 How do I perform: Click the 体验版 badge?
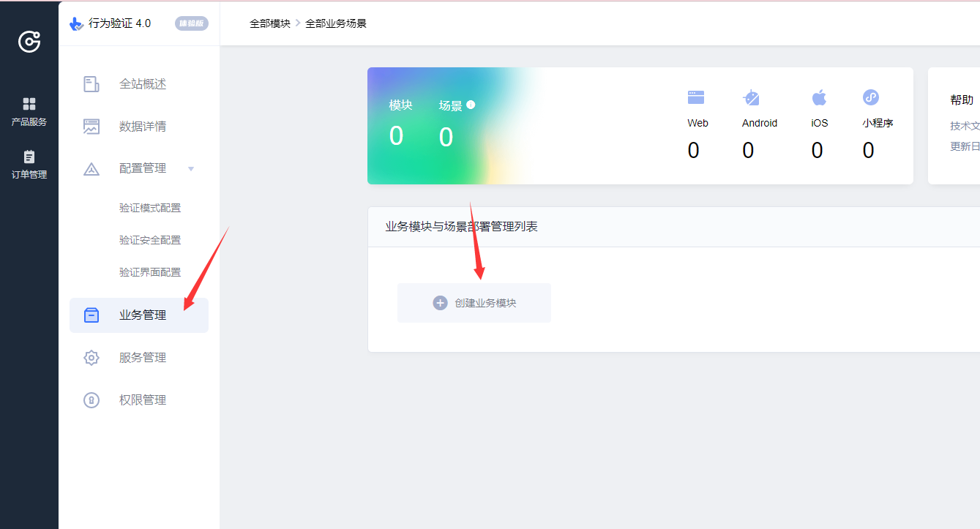point(192,23)
